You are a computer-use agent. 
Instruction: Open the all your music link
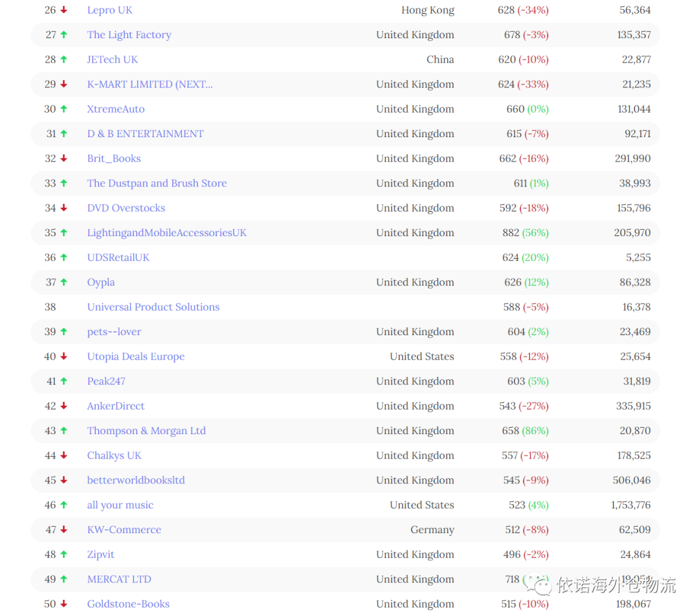[120, 505]
